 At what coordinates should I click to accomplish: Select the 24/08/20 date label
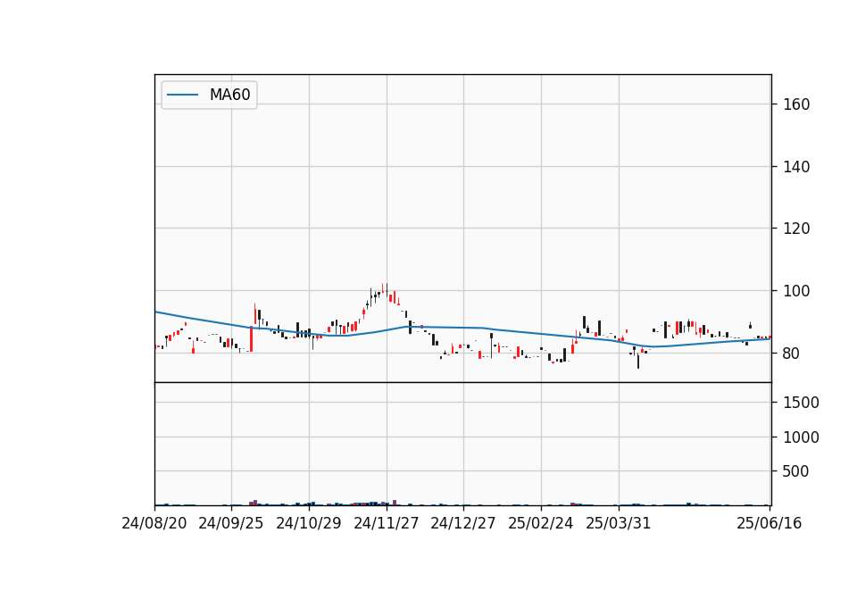(x=154, y=523)
